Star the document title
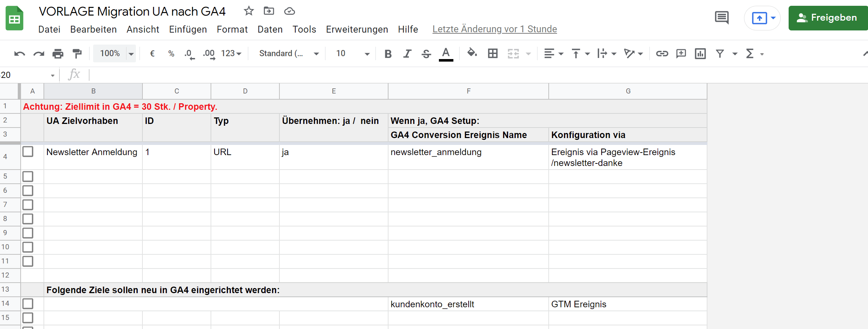 tap(249, 11)
